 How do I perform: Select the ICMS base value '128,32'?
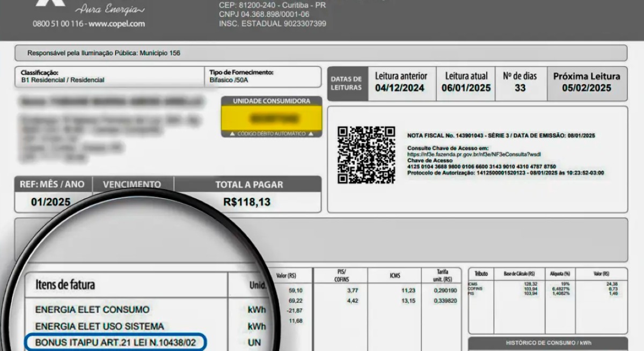tap(530, 284)
